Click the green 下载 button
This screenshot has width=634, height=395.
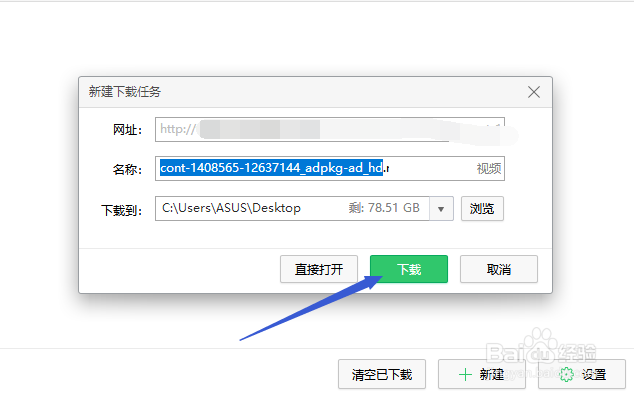click(409, 269)
